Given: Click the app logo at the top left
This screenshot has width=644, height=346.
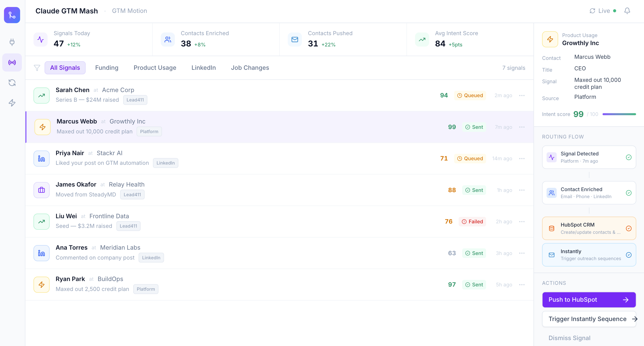Looking at the screenshot, I should coord(12,15).
